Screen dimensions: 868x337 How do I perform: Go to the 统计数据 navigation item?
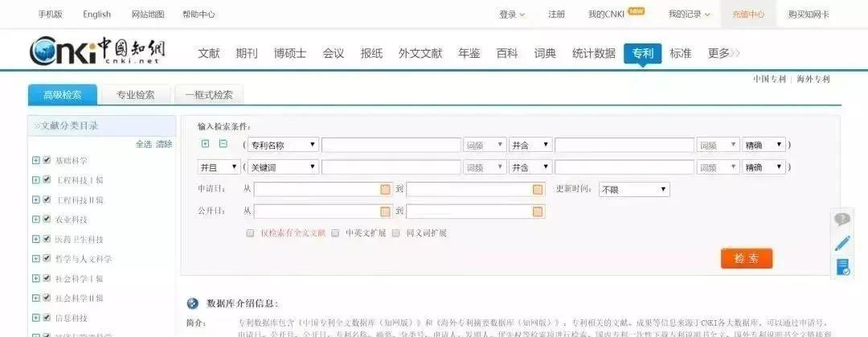pyautogui.click(x=594, y=54)
